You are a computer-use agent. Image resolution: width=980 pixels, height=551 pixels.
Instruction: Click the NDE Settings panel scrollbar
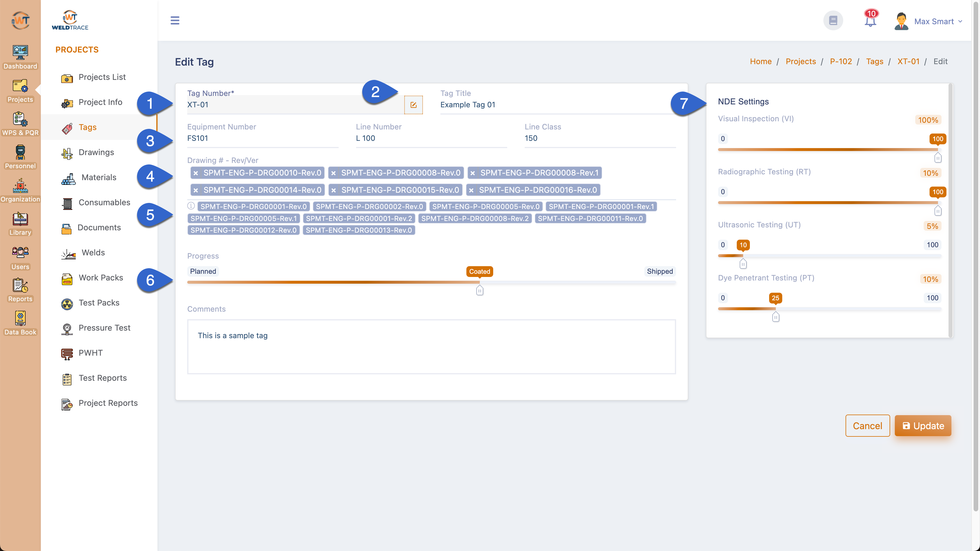pos(950,210)
